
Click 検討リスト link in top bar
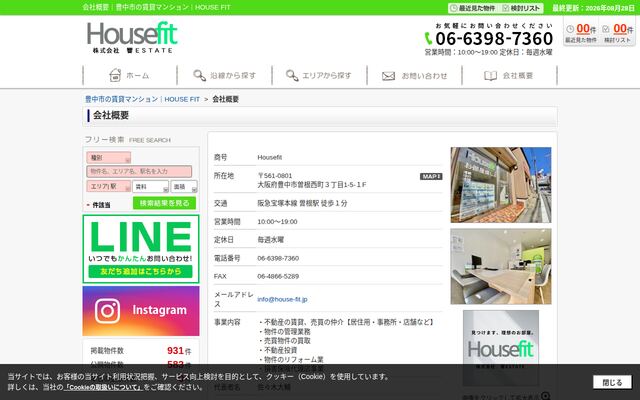tap(522, 8)
